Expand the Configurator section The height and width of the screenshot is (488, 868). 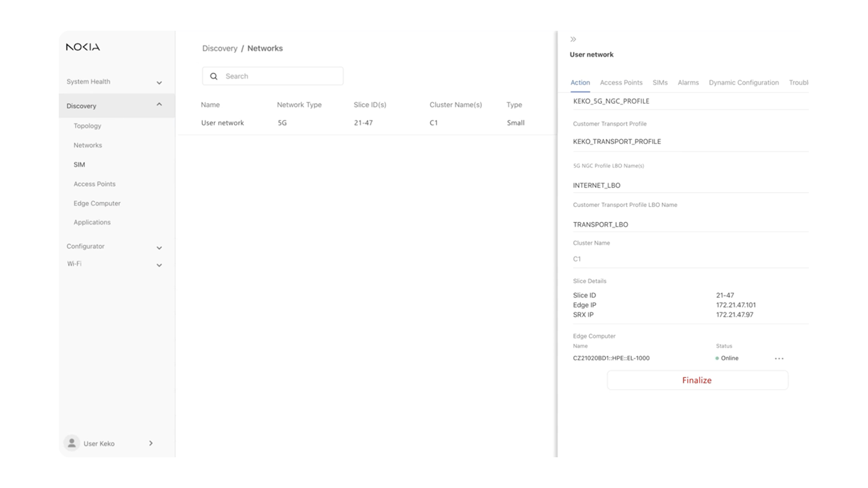(x=159, y=248)
